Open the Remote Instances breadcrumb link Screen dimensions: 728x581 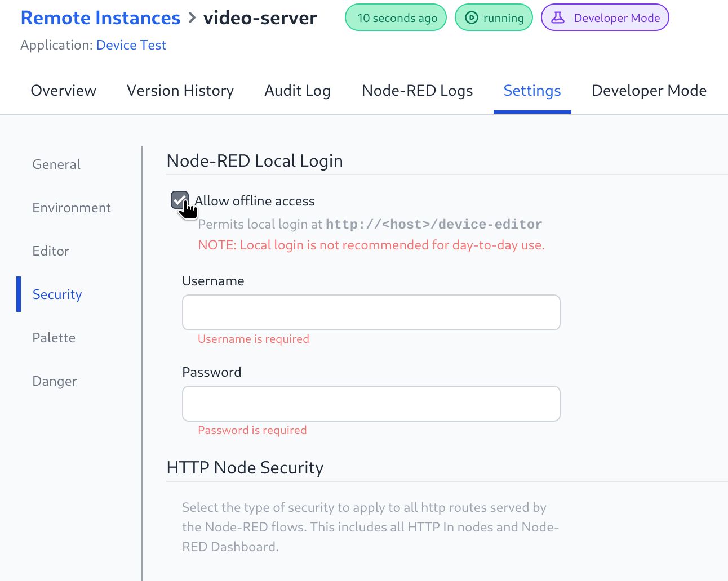(x=99, y=17)
